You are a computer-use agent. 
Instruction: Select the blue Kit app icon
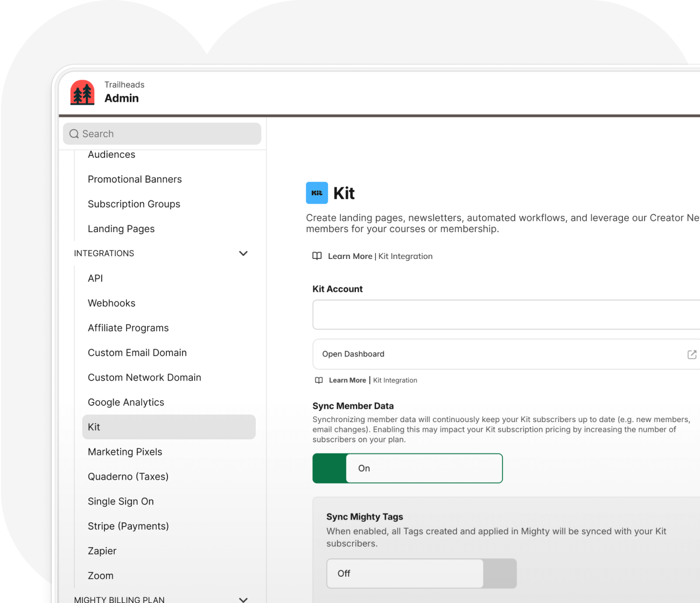pyautogui.click(x=317, y=193)
